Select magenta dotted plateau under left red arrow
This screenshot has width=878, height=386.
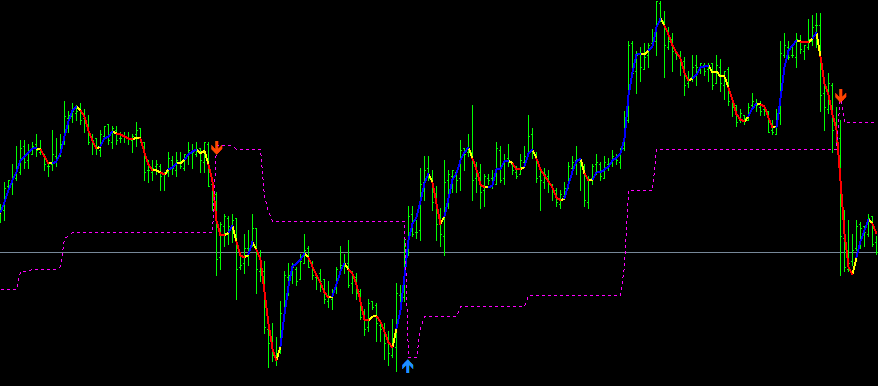[140, 232]
